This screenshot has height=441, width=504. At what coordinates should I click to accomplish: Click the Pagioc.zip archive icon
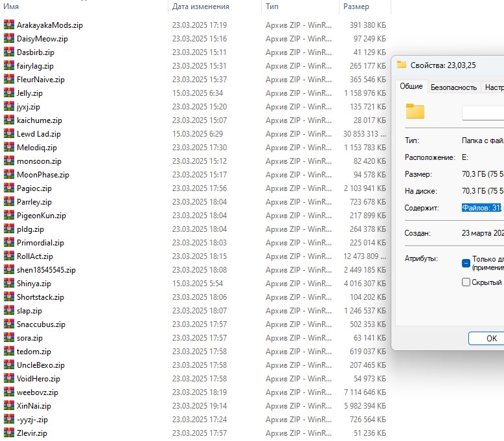[9, 188]
